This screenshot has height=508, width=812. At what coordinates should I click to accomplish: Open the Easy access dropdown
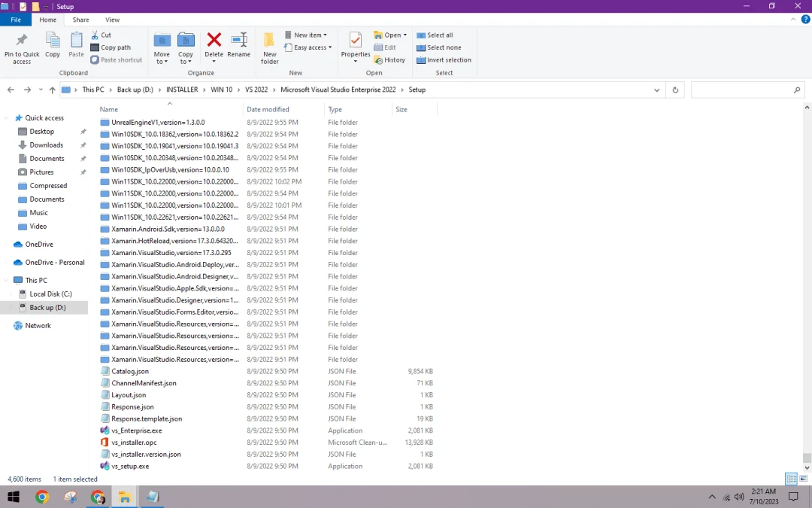pos(308,47)
